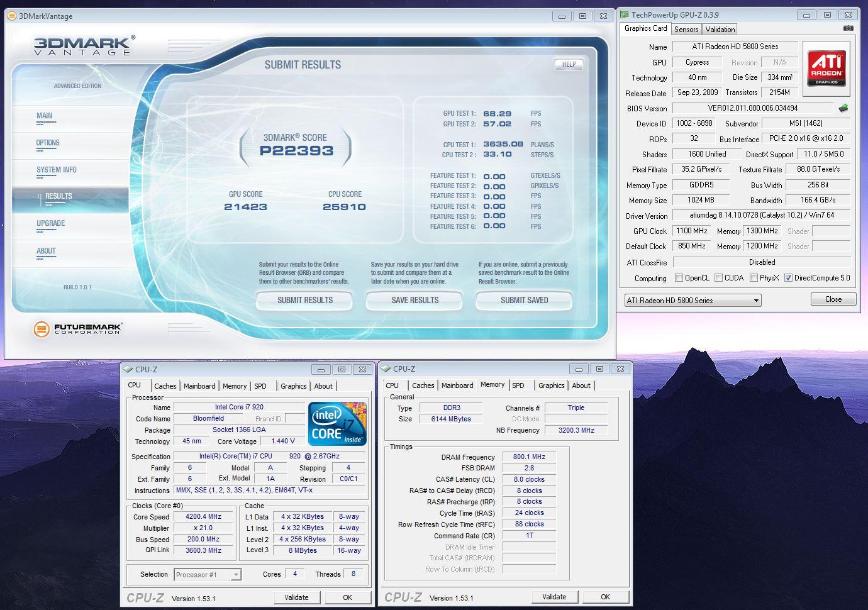868x610 pixels.
Task: Click the BIOS Version field in GPU-Z
Action: coord(753,108)
